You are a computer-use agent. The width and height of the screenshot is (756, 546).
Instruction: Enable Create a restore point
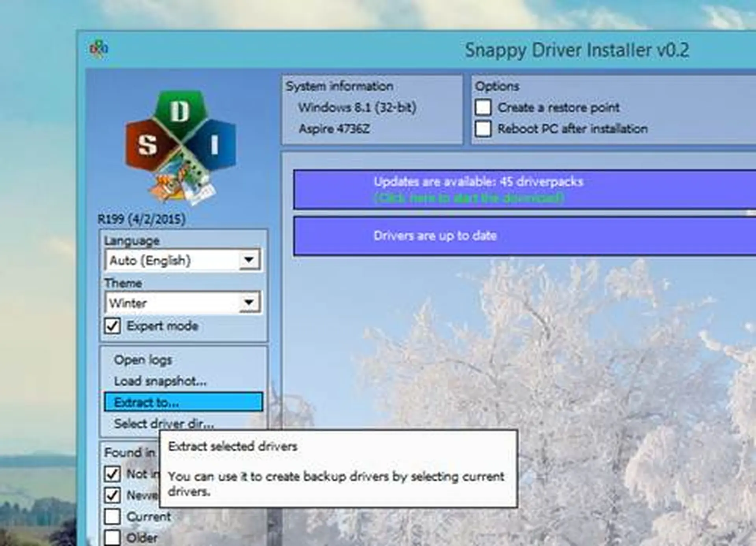tap(484, 108)
